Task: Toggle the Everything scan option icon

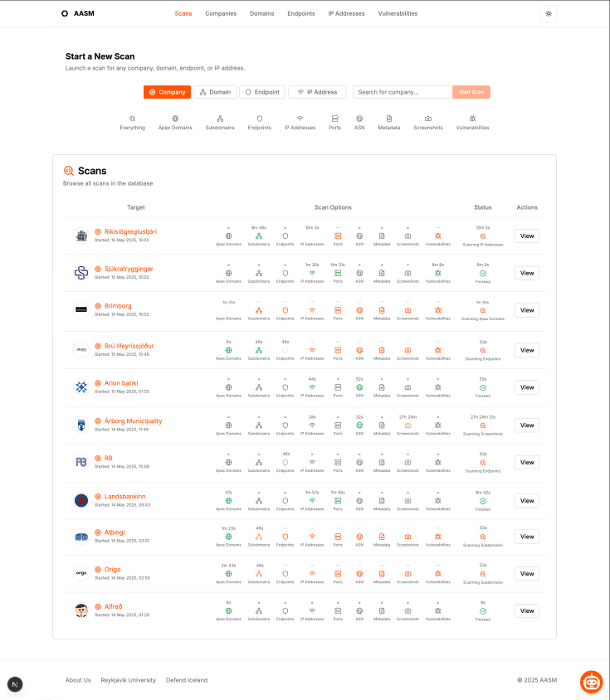Action: pos(132,119)
